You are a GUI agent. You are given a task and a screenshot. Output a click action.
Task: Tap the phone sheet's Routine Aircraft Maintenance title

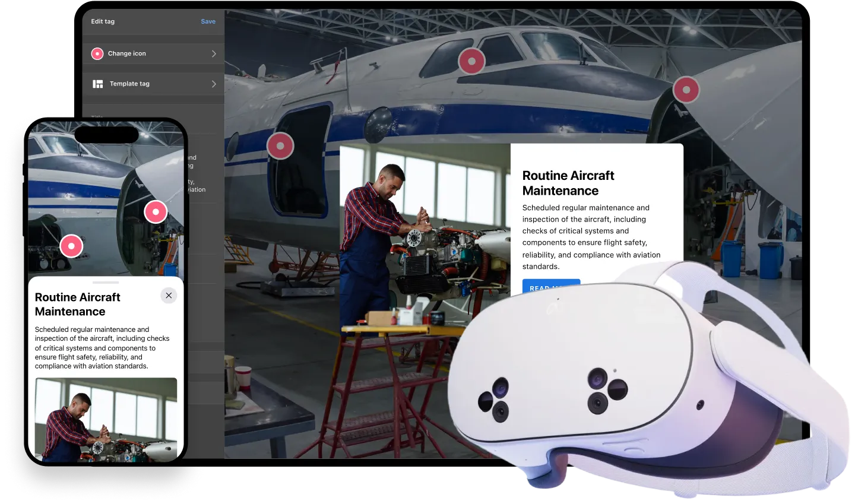[x=77, y=304]
